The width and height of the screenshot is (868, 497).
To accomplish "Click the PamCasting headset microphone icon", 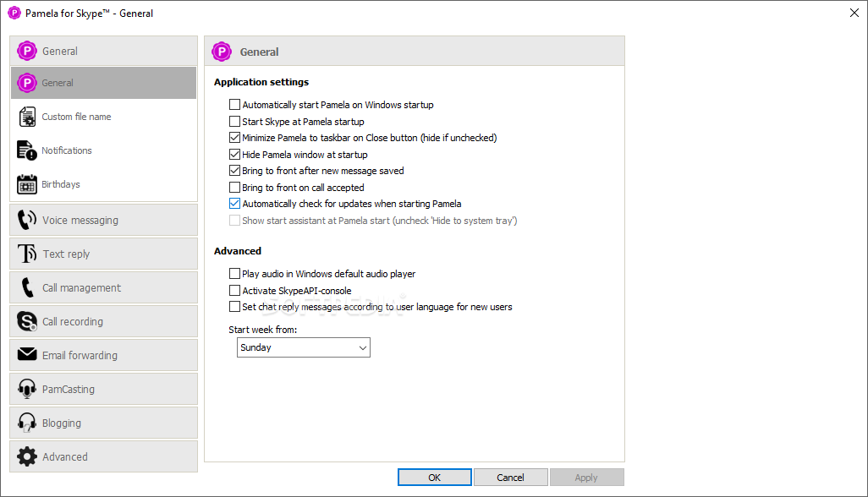I will pos(26,389).
